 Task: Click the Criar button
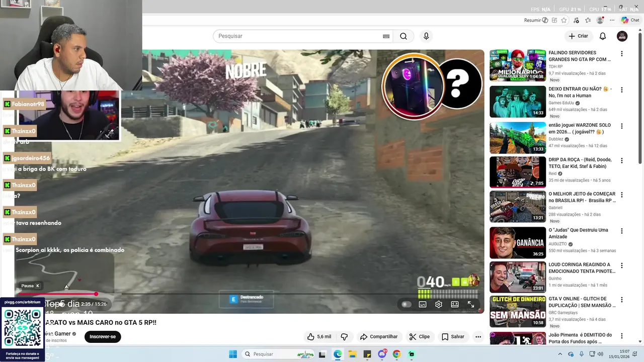578,36
